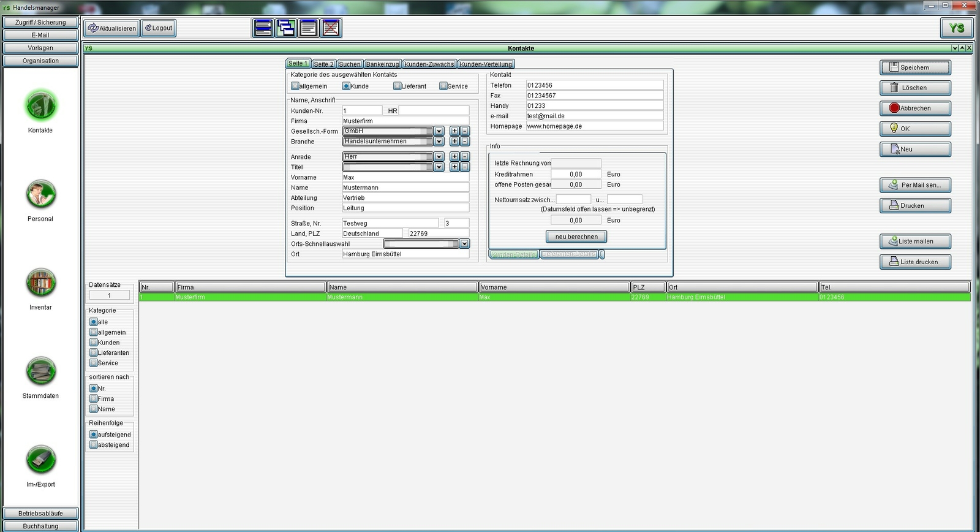Open the E-Mail sidebar section
The image size is (980, 532).
click(x=40, y=35)
